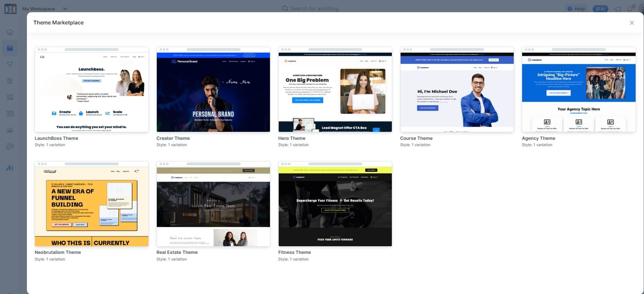Click the Real Estate Theme title
Image resolution: width=644 pixels, height=294 pixels.
pos(177,252)
